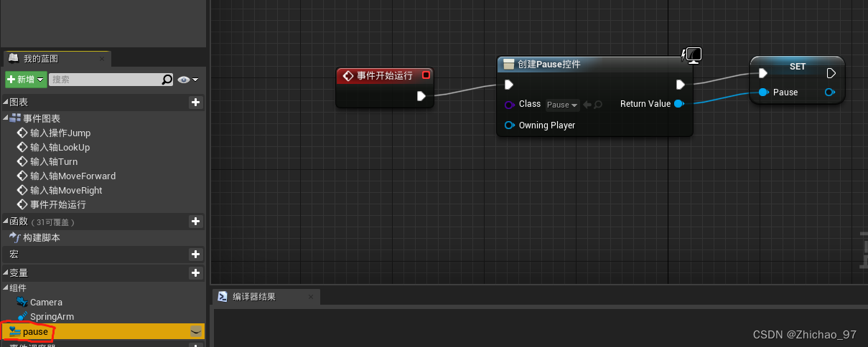Collapse the 事件图表 tree node
The image size is (868, 347).
coord(5,118)
